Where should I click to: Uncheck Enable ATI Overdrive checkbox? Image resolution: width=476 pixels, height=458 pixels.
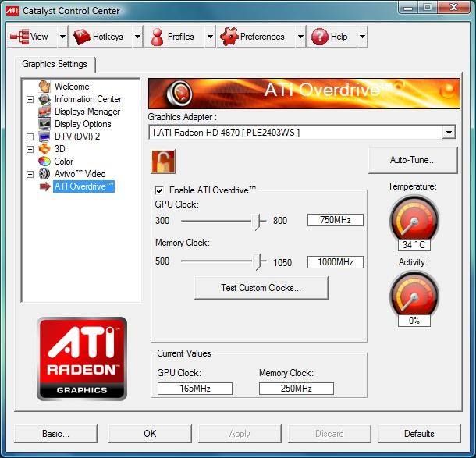point(159,190)
